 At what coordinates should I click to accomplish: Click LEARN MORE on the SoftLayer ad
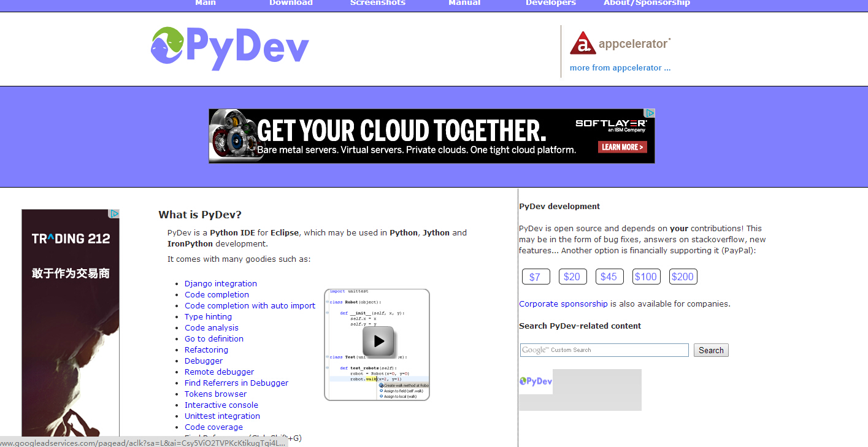tap(623, 147)
